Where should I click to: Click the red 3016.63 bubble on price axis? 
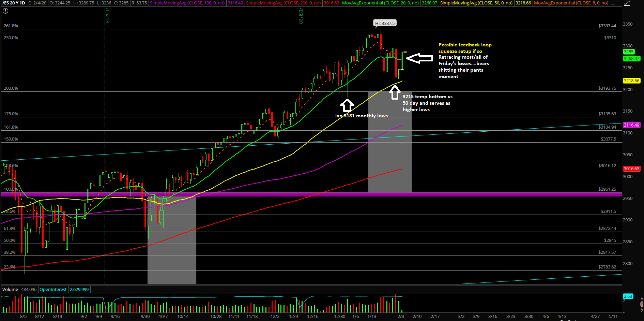point(631,169)
